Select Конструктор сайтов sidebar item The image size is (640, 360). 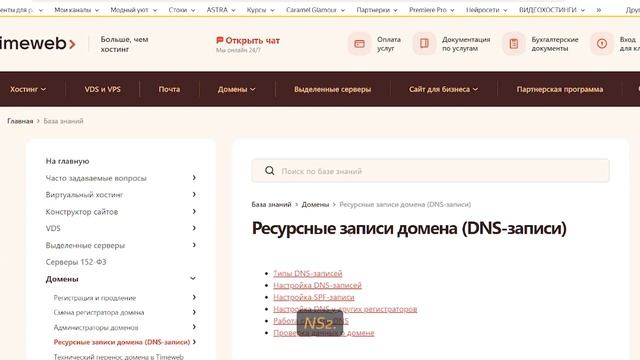tap(82, 211)
